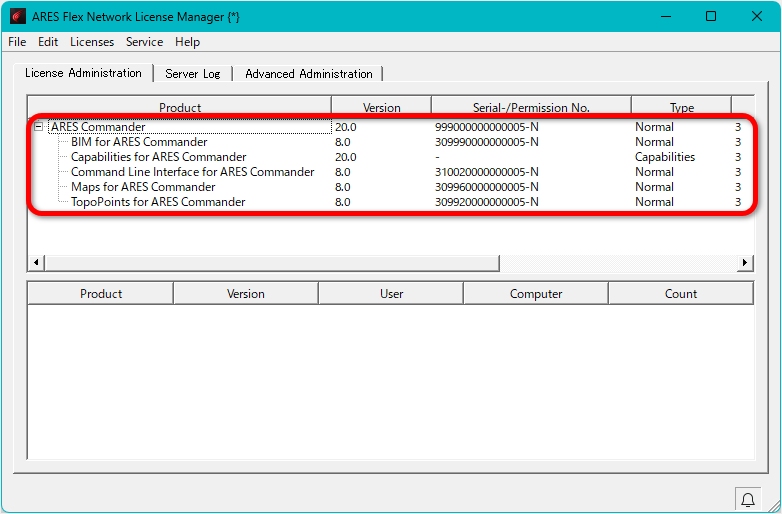782x514 pixels.
Task: Open the Edit menu
Action: [48, 42]
